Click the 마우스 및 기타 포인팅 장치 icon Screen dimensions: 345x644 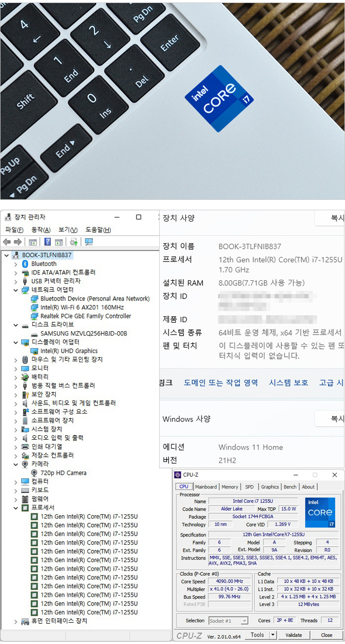[25, 359]
